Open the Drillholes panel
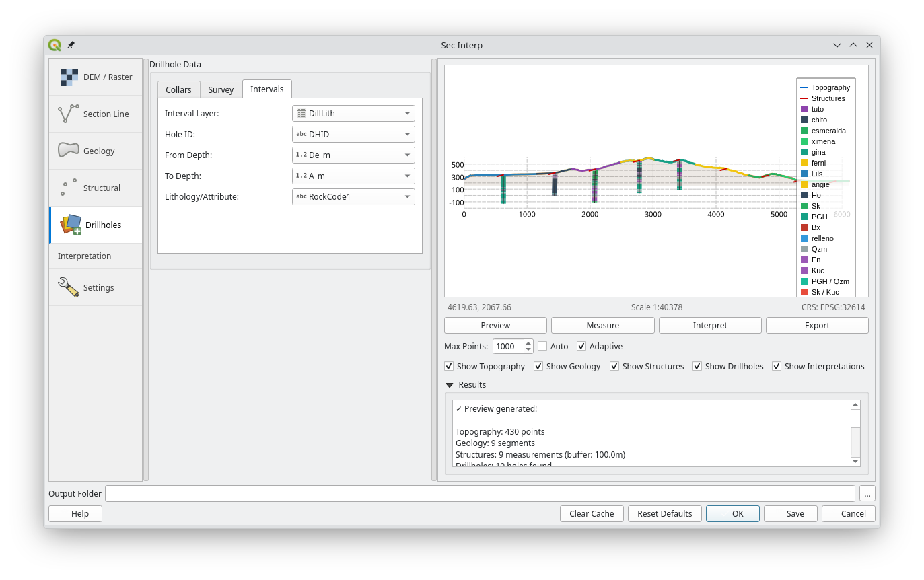This screenshot has height=580, width=924. 95,225
